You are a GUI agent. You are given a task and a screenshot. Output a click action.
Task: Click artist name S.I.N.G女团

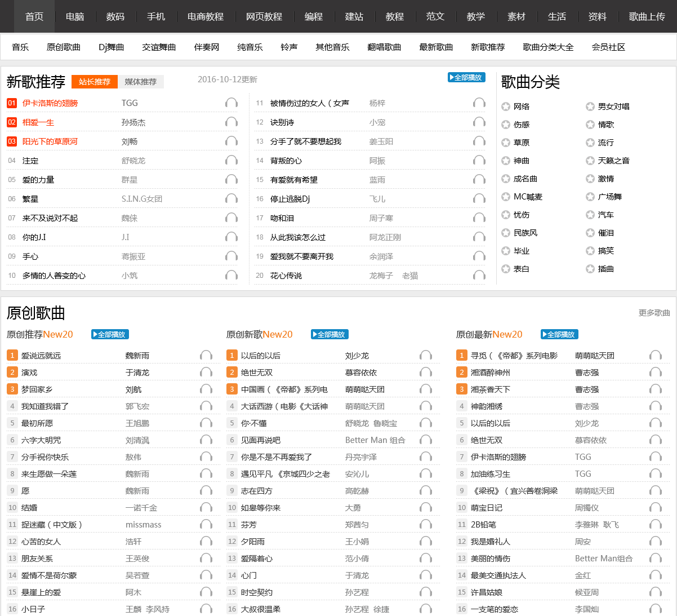[x=142, y=199]
